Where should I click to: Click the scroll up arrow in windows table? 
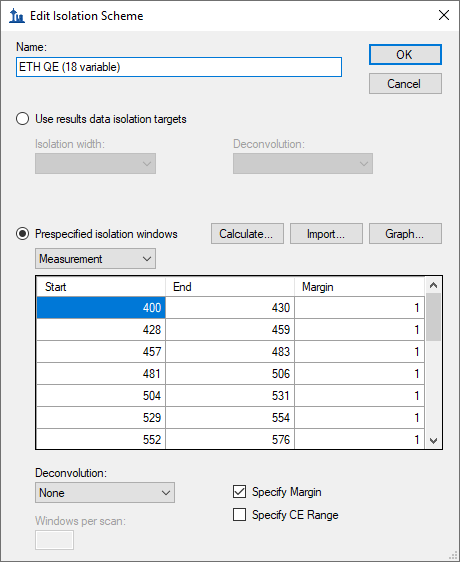point(433,285)
